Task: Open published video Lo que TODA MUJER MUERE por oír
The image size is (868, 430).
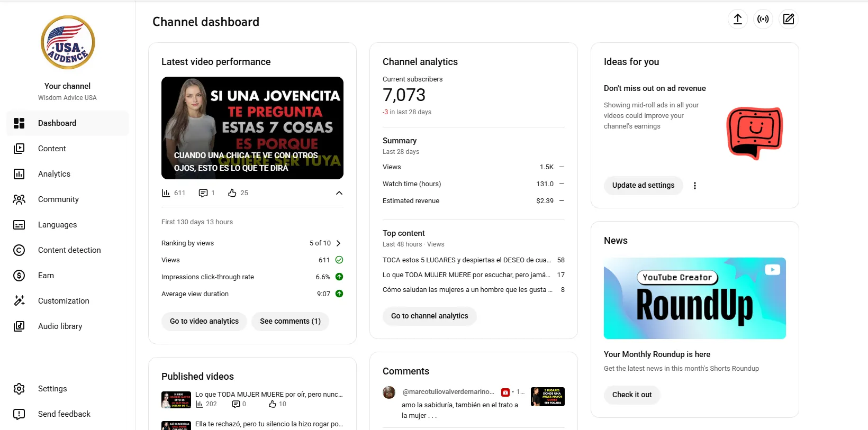Action: click(269, 395)
